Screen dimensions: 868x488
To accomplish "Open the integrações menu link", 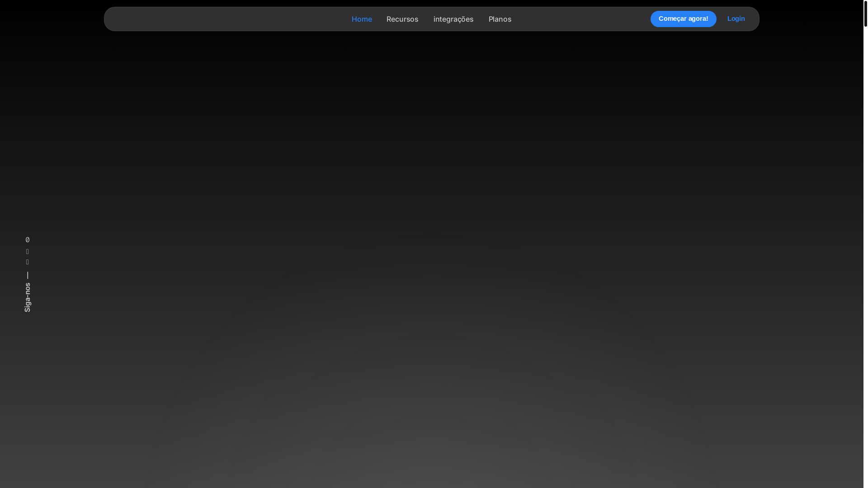I will 453,19.
